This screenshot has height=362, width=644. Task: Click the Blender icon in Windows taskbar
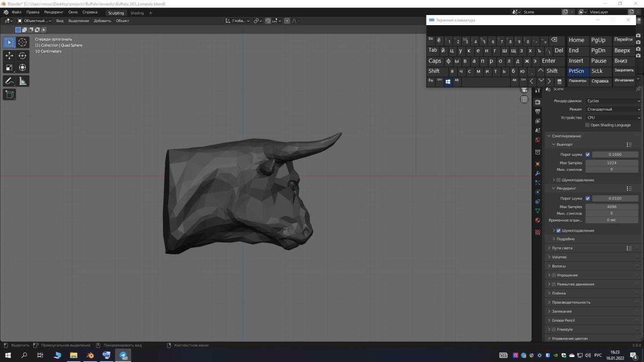point(90,355)
